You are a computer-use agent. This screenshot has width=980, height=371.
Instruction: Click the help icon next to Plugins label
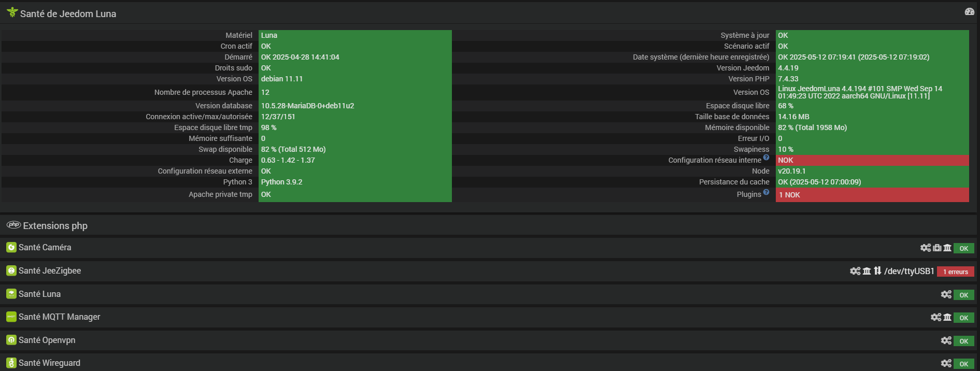pyautogui.click(x=766, y=192)
